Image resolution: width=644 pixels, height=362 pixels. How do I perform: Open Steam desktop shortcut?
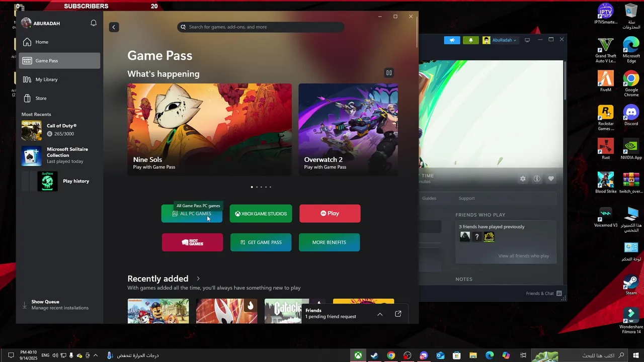point(631,284)
